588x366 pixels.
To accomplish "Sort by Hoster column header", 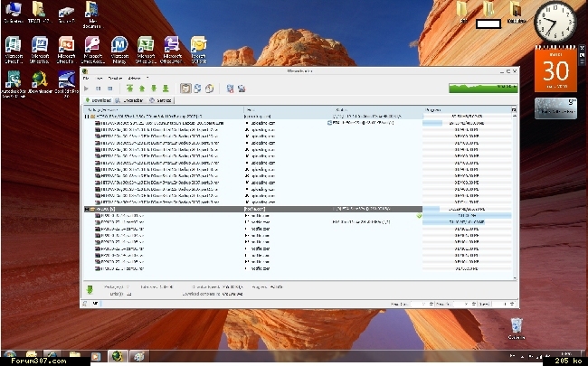I will 289,109.
